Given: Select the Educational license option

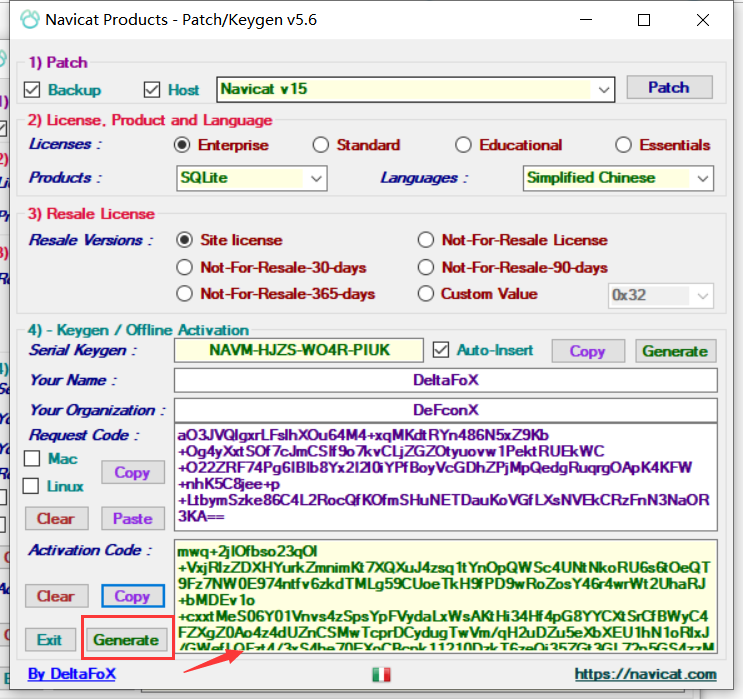Looking at the screenshot, I should [463, 145].
